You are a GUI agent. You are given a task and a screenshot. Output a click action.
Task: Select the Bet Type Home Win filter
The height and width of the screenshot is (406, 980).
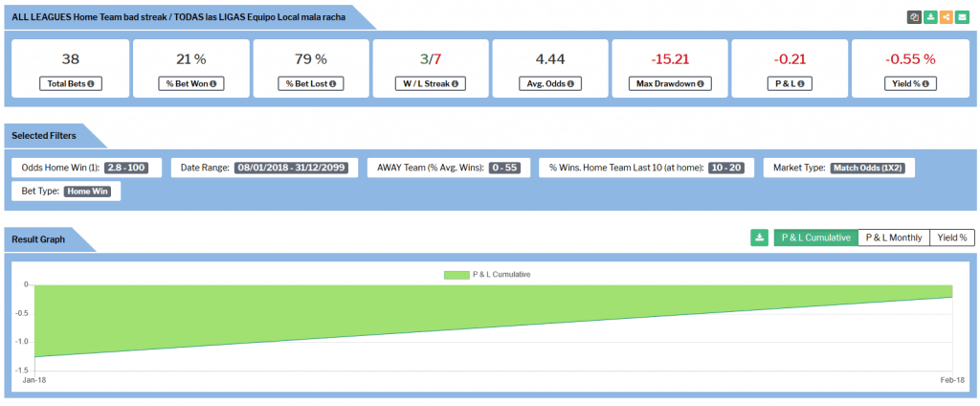click(x=66, y=192)
